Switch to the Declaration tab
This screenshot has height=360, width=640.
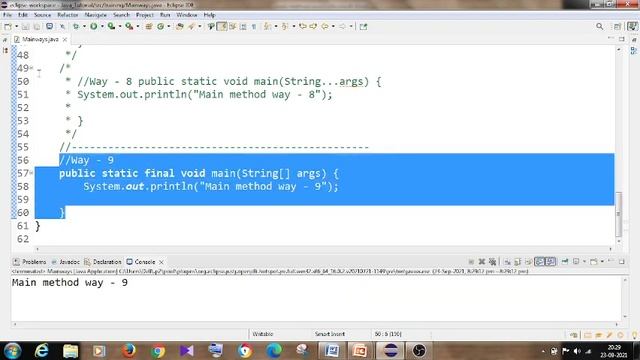[103, 262]
